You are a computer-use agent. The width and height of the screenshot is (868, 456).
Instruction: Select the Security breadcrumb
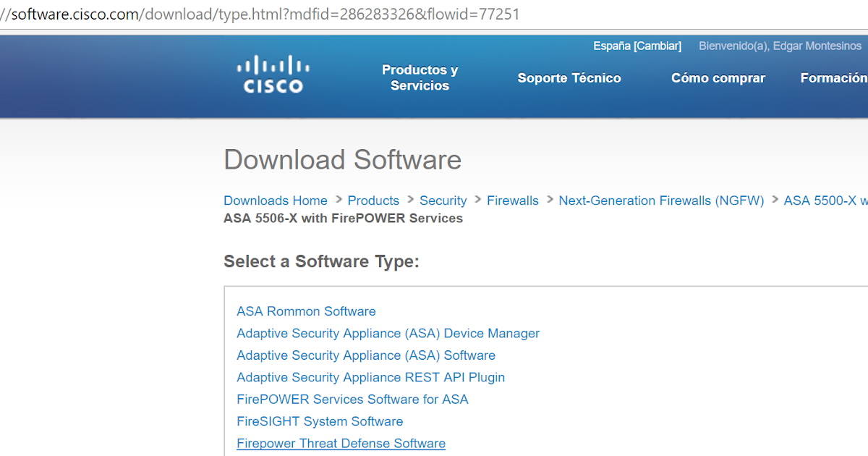pyautogui.click(x=443, y=200)
